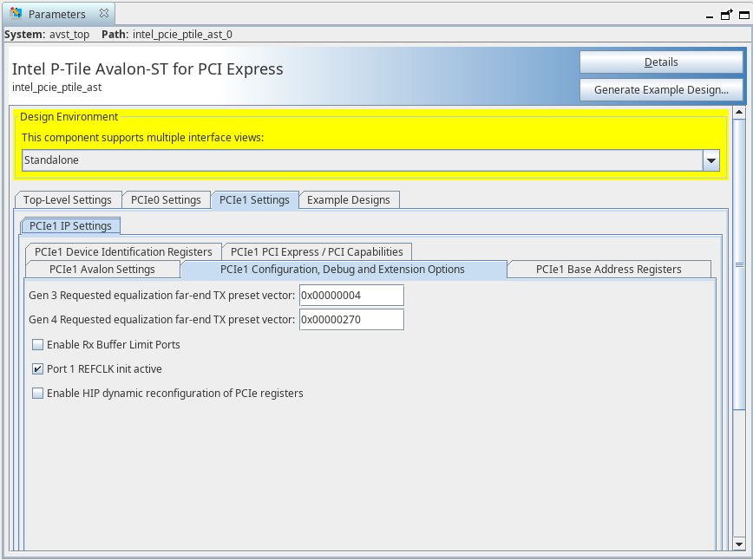Detach the Parameters panel into window

point(727,15)
